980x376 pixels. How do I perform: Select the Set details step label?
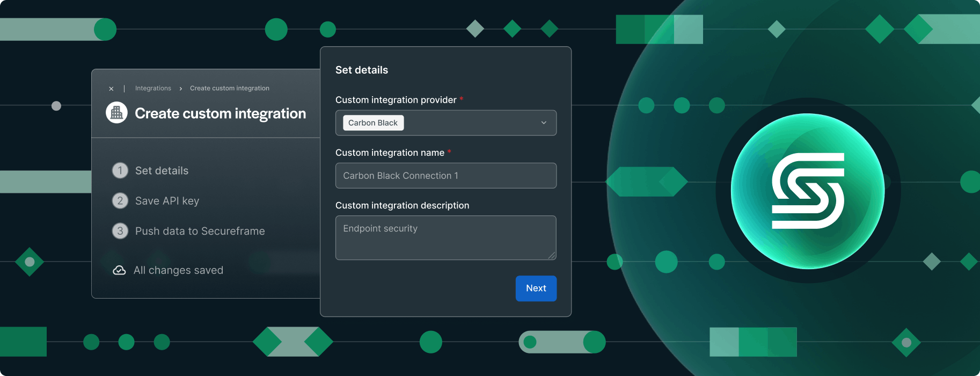coord(162,171)
